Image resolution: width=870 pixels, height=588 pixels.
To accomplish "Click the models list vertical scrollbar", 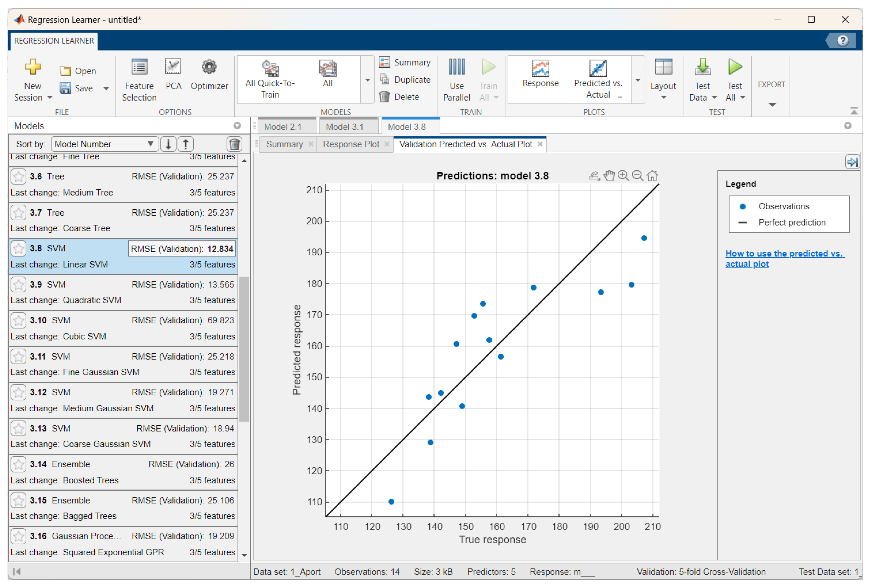I will (x=244, y=349).
